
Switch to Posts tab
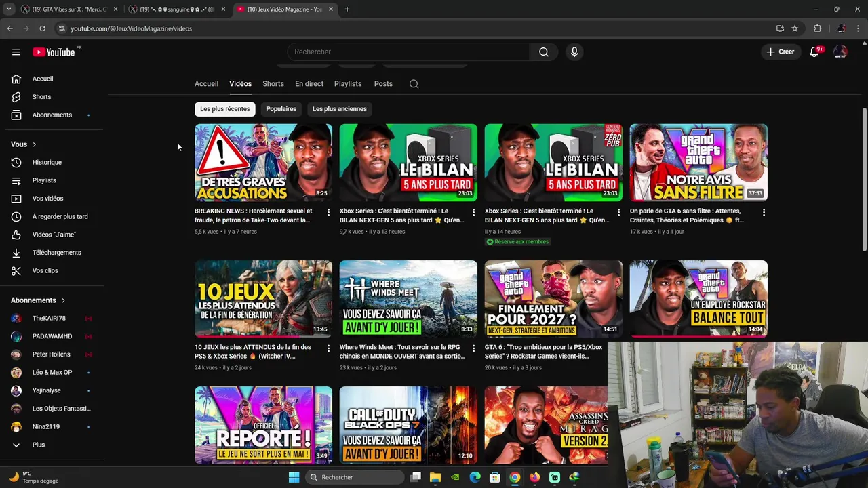click(383, 84)
